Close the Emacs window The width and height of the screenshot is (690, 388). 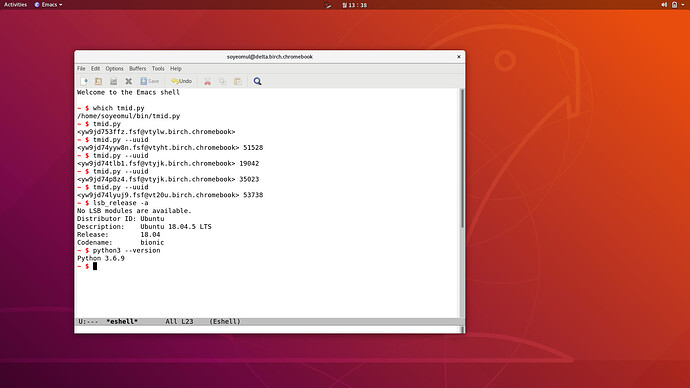point(459,57)
